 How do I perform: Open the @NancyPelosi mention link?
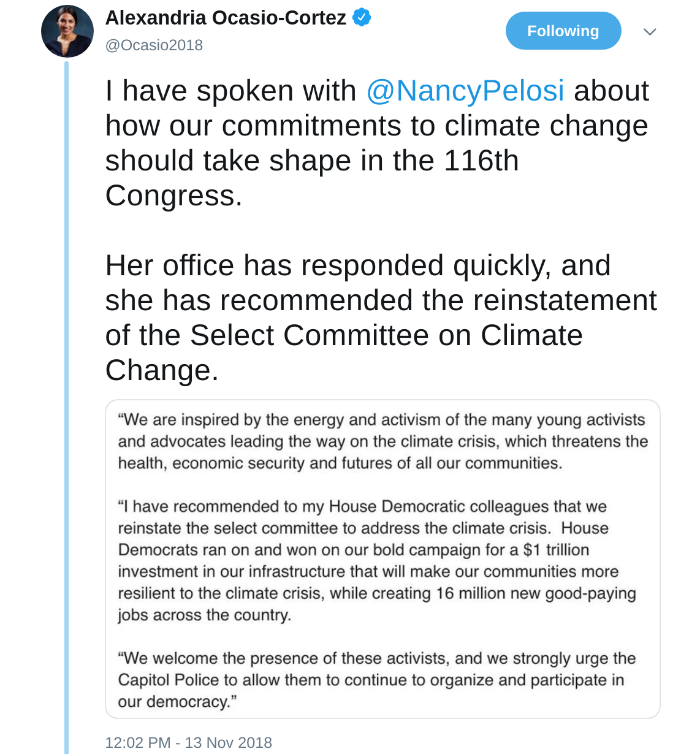point(465,91)
